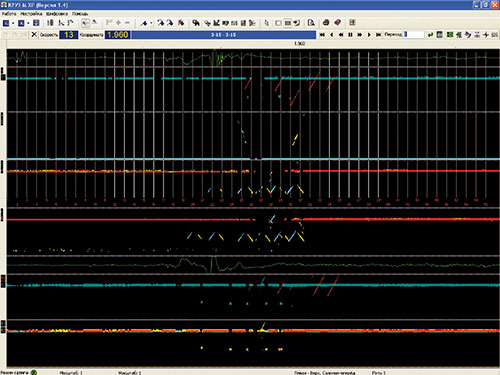Open print preview page icon
Viewport: 500px width, 375px height.
pyautogui.click(x=311, y=23)
